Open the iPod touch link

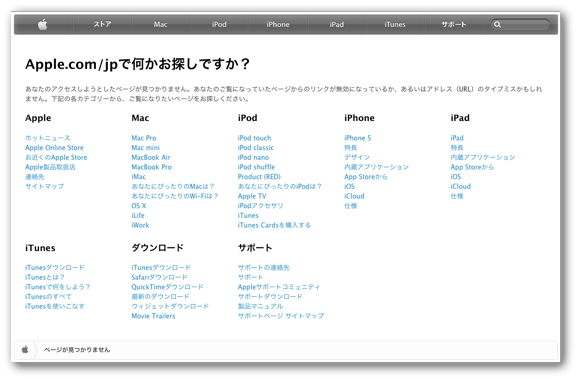point(254,138)
